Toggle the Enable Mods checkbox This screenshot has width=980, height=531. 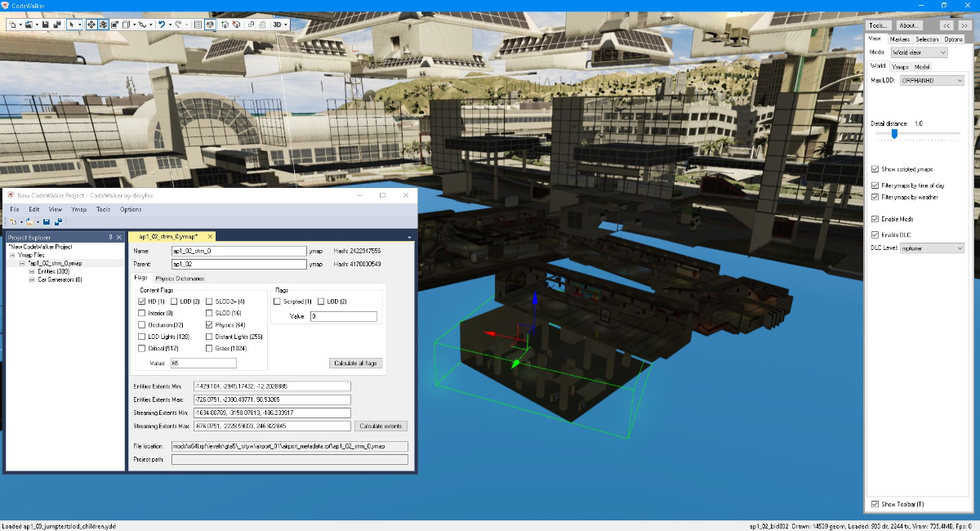(875, 219)
